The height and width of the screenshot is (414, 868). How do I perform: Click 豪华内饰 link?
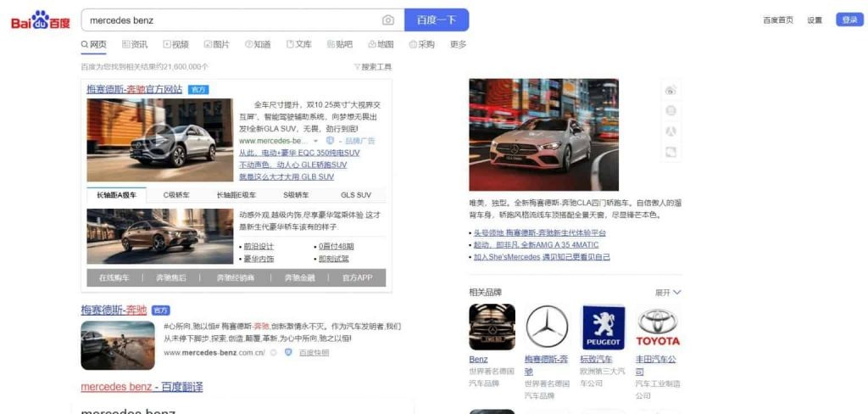coord(259,259)
